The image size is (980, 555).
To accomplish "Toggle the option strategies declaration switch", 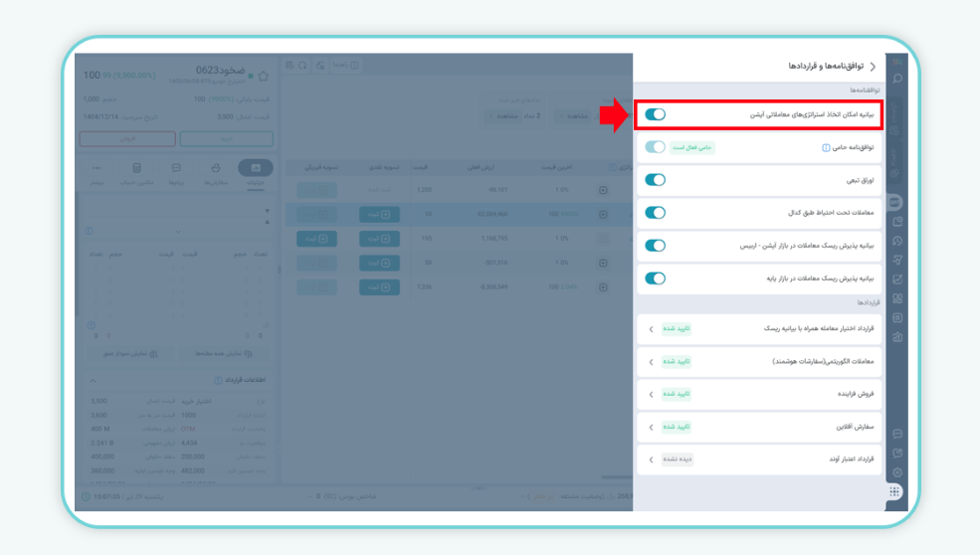I will 655,114.
